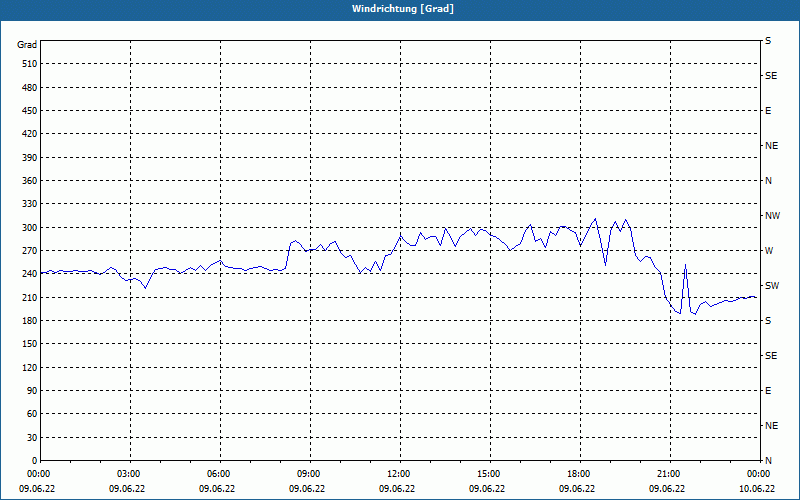The height and width of the screenshot is (500, 800).
Task: Click the 09.06.22 date under 09:00
Action: pos(307,488)
